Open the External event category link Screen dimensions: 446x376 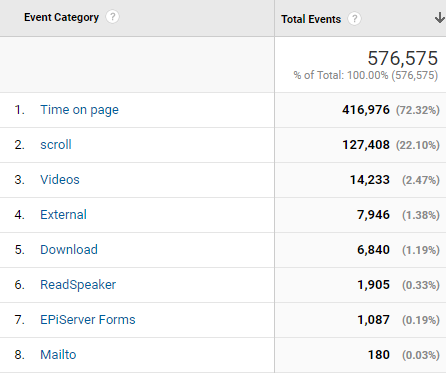pos(63,215)
